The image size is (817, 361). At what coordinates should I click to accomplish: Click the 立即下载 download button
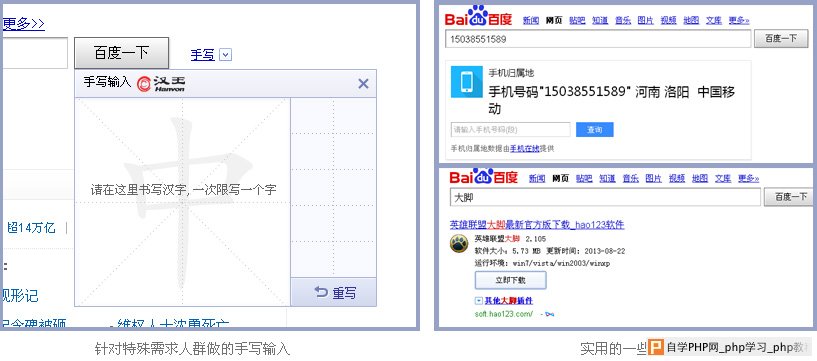coord(510,280)
